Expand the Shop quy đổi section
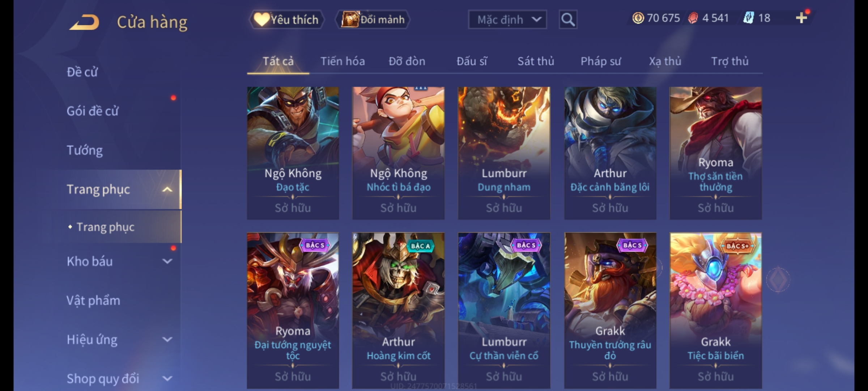The height and width of the screenshot is (391, 868). click(x=167, y=379)
